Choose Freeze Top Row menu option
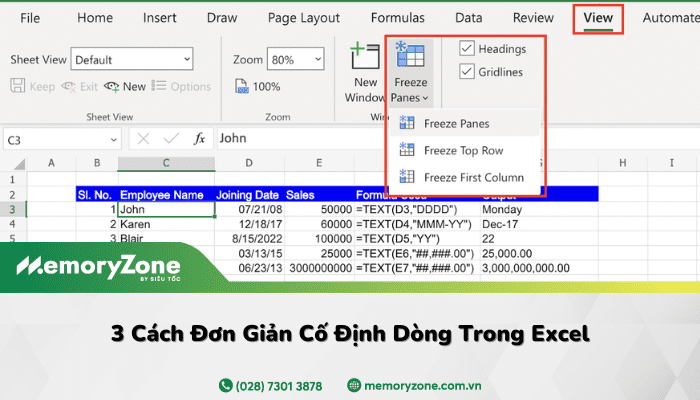 (464, 150)
